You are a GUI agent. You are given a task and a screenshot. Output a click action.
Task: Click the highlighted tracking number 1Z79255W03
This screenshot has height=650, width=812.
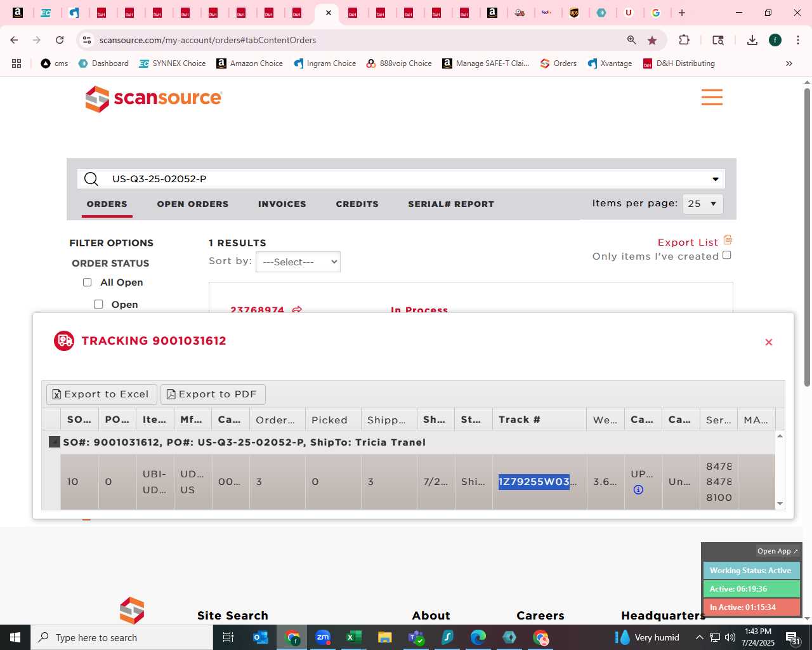[x=534, y=482]
